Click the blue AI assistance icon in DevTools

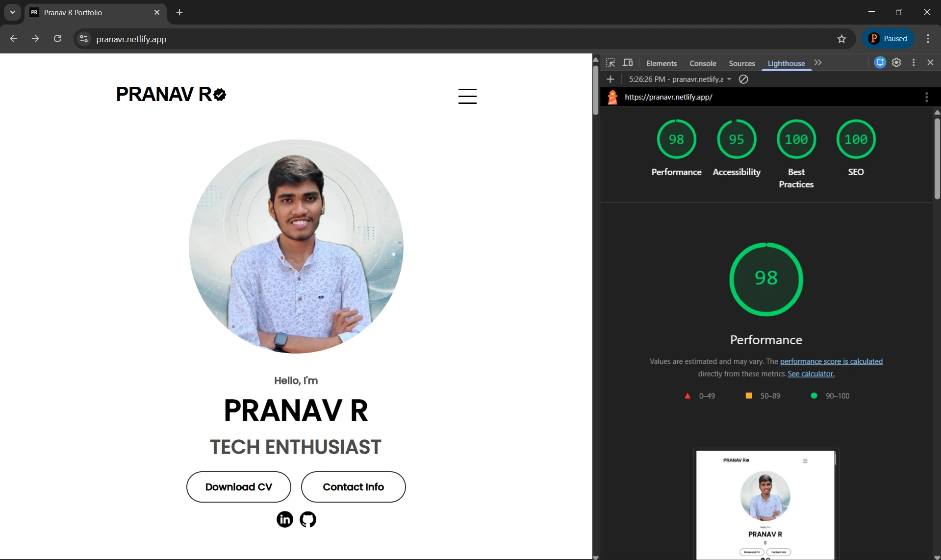click(880, 63)
